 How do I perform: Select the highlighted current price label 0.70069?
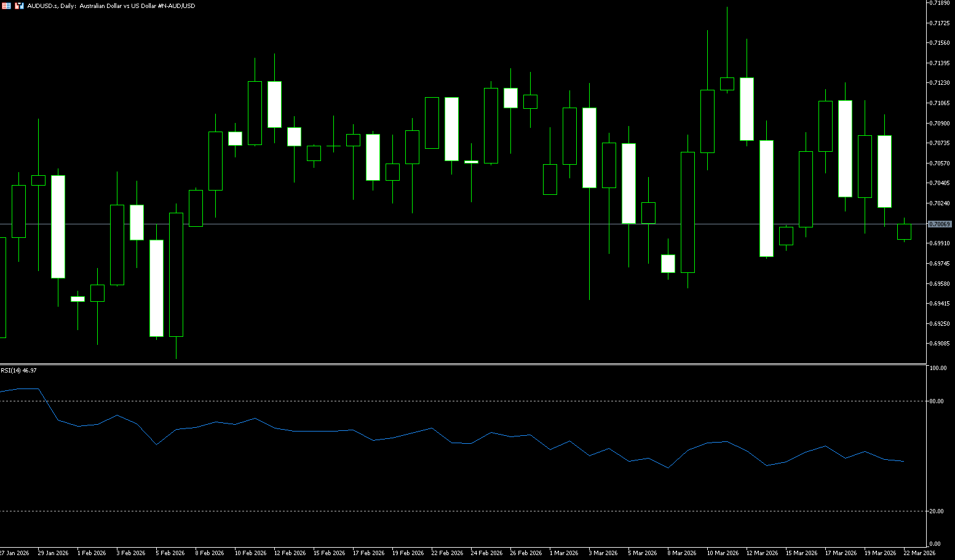coord(940,224)
